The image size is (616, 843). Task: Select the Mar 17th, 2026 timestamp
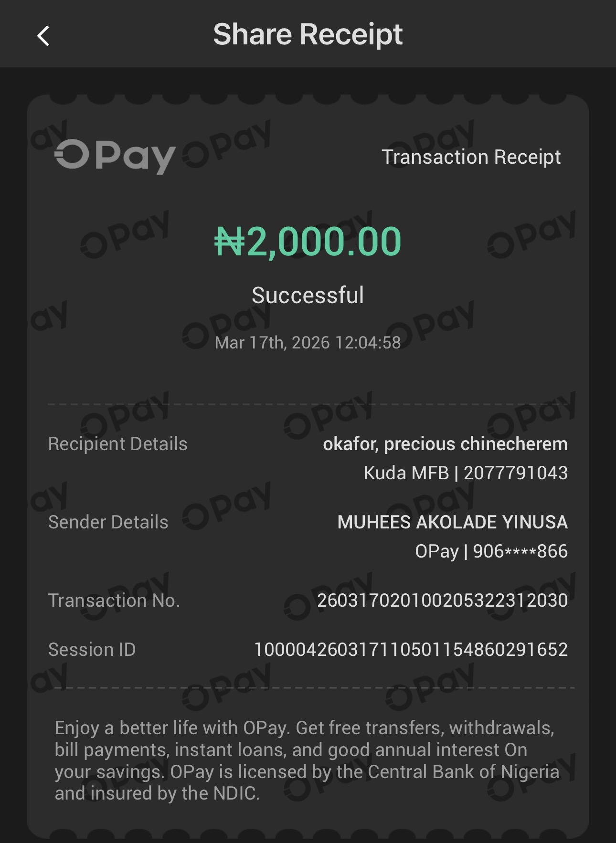tap(308, 343)
